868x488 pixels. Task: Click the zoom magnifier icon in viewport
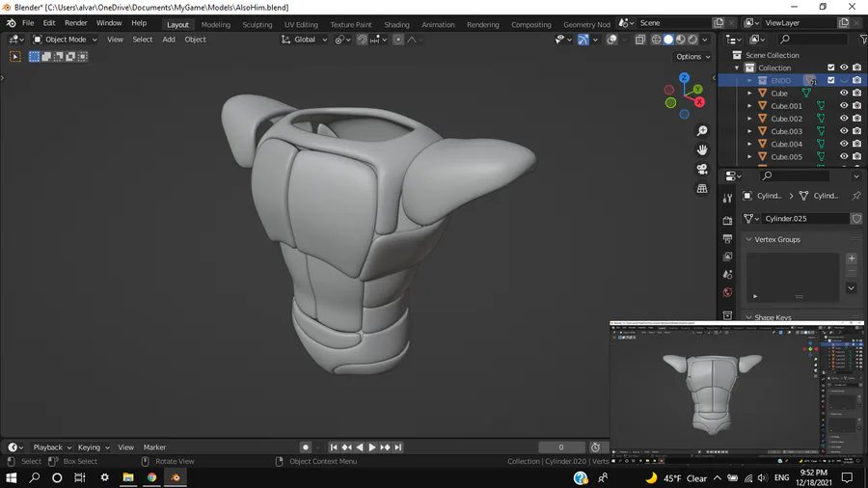[x=702, y=131]
